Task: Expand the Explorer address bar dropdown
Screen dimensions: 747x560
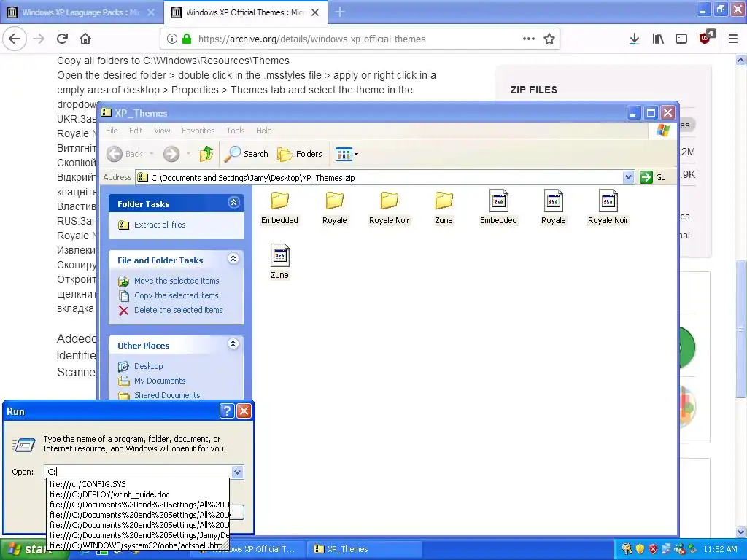Action: coord(628,178)
